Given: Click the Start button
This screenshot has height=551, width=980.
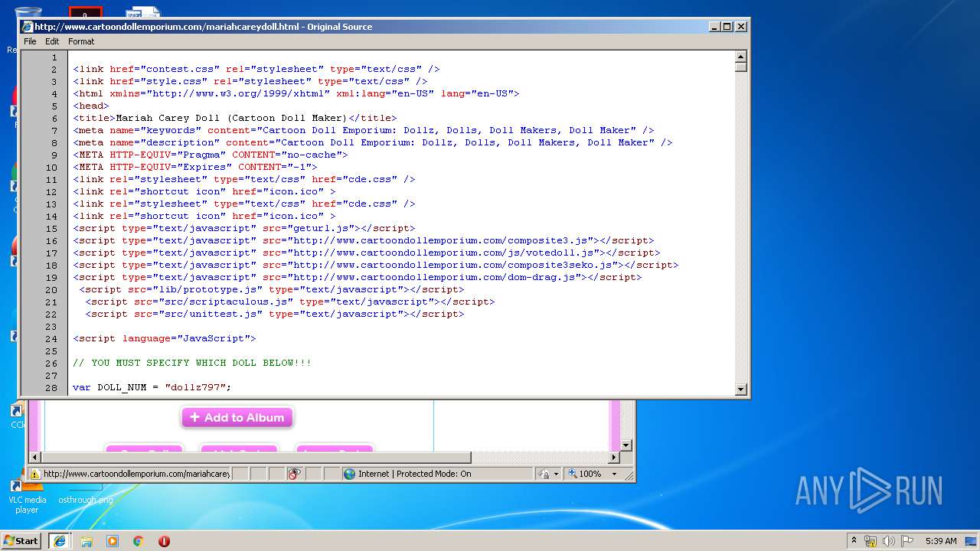Looking at the screenshot, I should click(21, 540).
